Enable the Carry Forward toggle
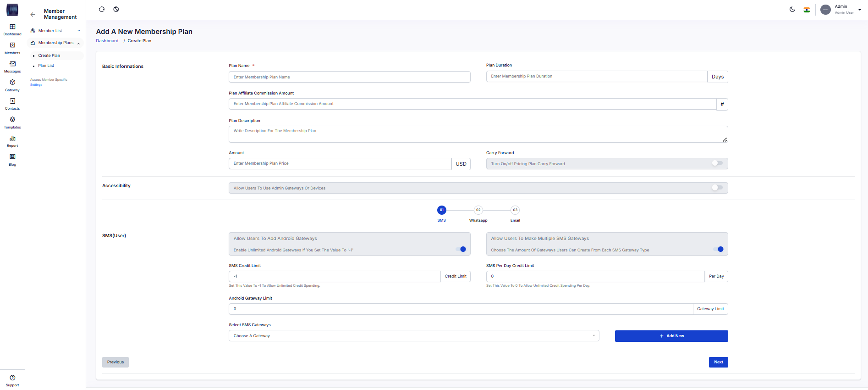The width and height of the screenshot is (868, 390). point(717,163)
